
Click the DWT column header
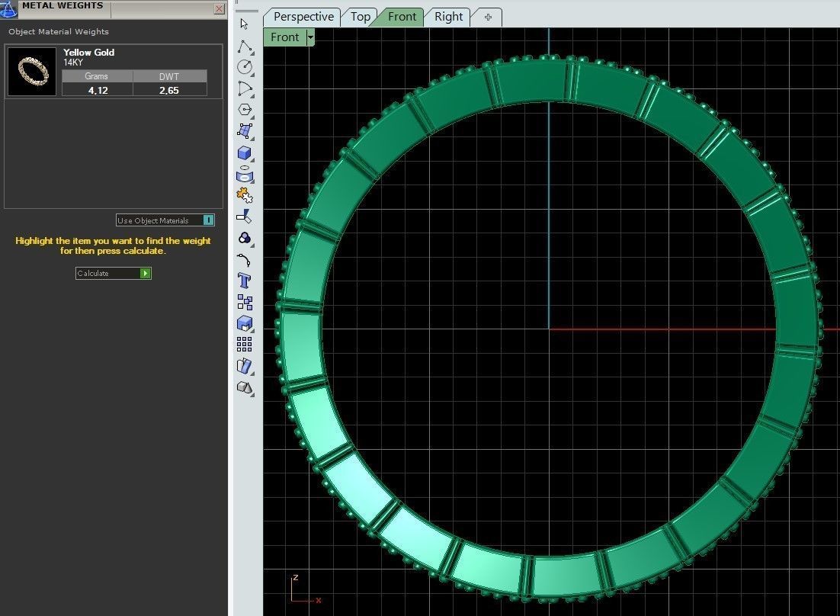(x=169, y=76)
